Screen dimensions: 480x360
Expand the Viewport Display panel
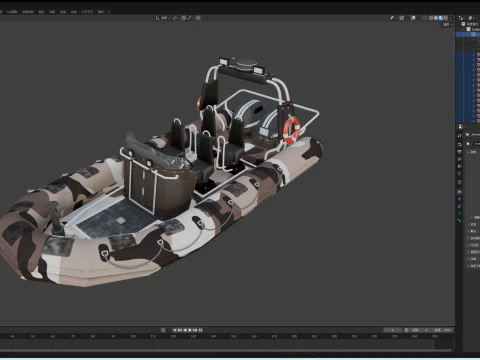point(473,252)
